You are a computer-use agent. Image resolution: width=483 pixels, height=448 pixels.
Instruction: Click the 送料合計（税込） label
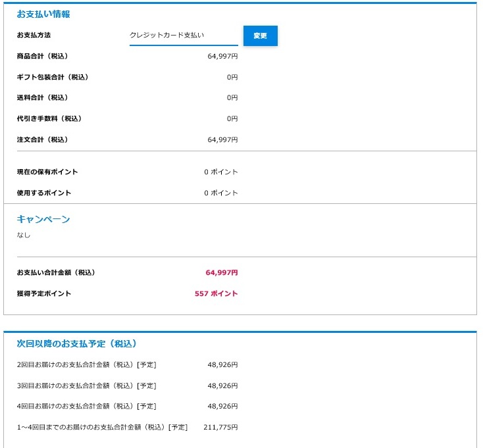pos(42,98)
